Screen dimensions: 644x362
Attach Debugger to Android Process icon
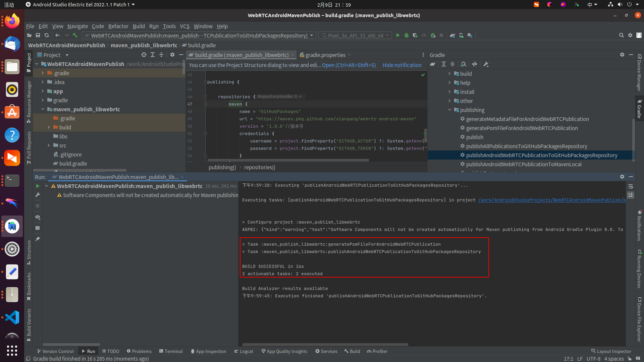pyautogui.click(x=433, y=35)
